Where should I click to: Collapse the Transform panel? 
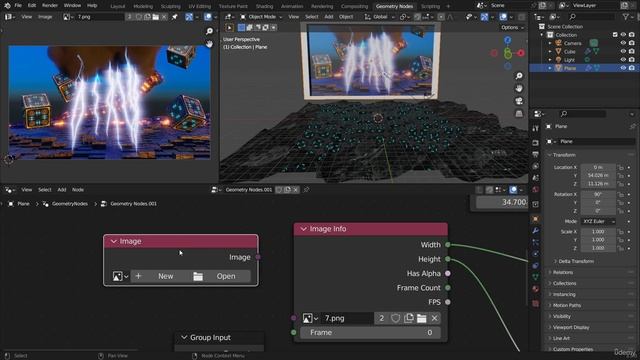(x=564, y=155)
